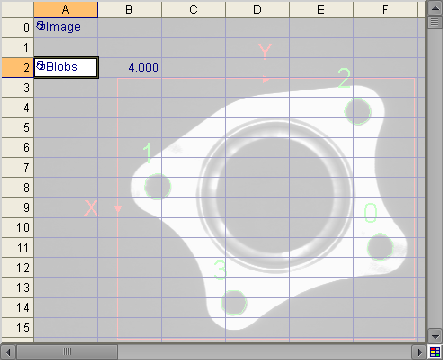The width and height of the screenshot is (443, 360).
Task: Click the vertical scrollbar up arrow
Action: (x=435, y=9)
